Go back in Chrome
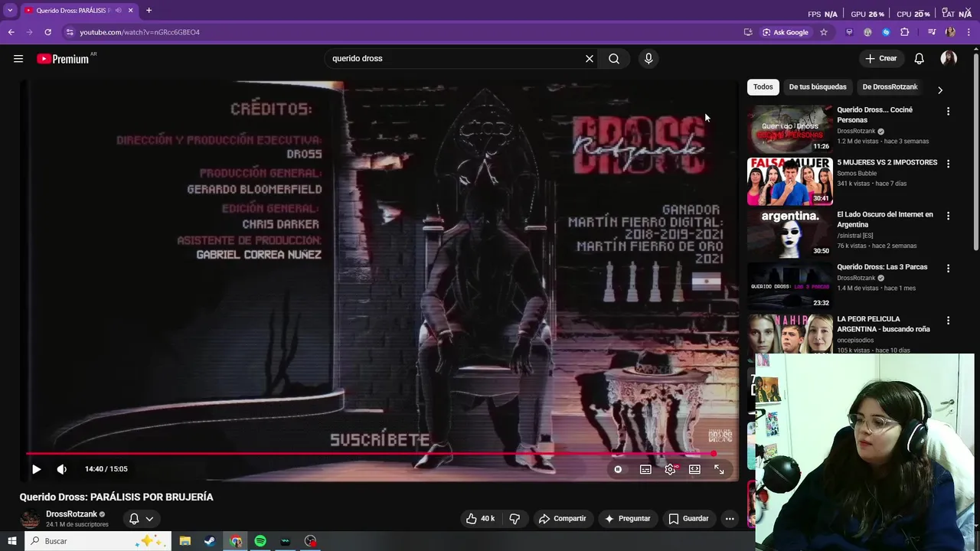 pos(11,32)
